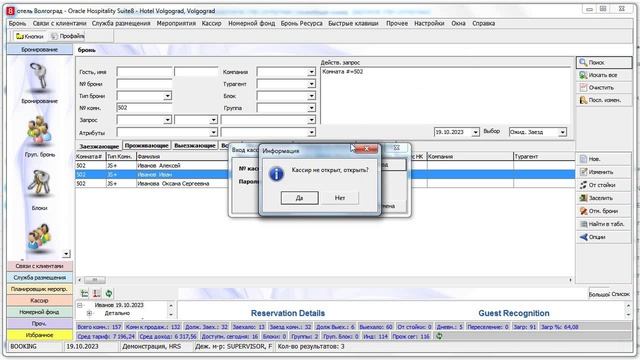Click Найти в табл. button

(604, 224)
